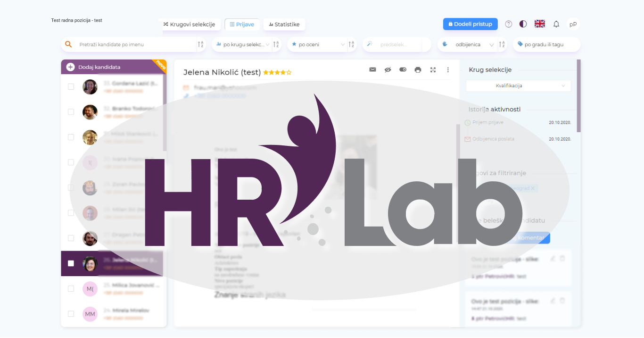Screen dimensions: 644x338
Task: Click the print icon for the candidate profile
Action: [418, 69]
